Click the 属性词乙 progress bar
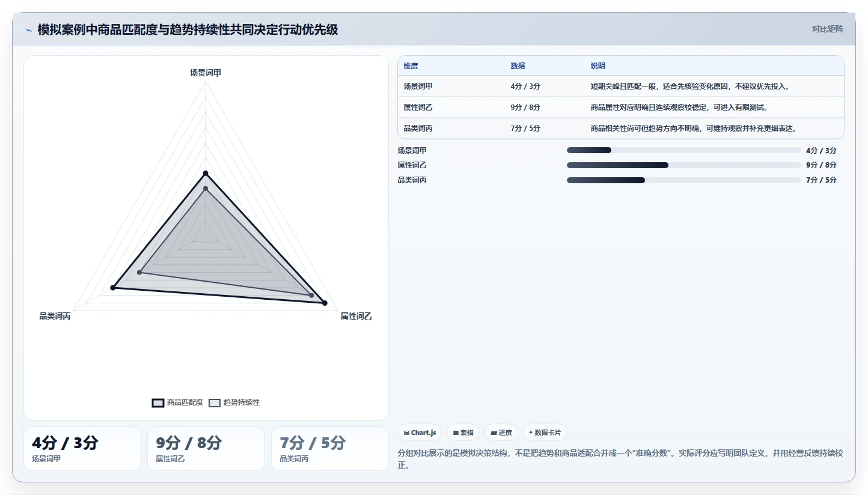Image resolution: width=868 pixels, height=495 pixels. click(683, 165)
